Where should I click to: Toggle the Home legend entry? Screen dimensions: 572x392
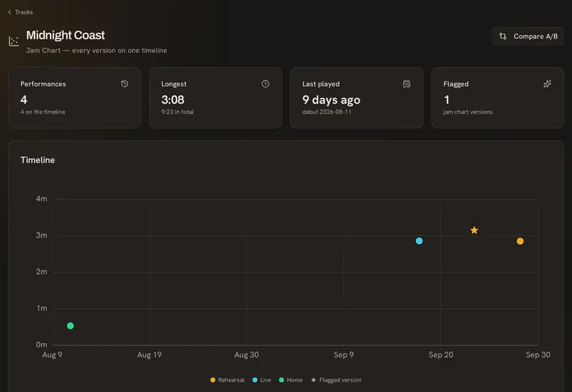click(x=291, y=380)
